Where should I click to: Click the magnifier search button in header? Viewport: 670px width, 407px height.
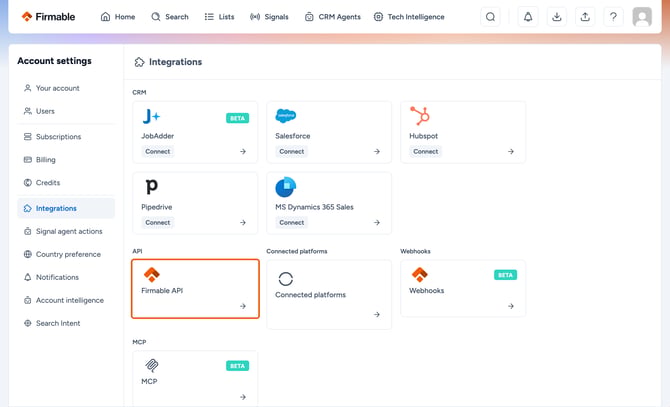tap(491, 17)
